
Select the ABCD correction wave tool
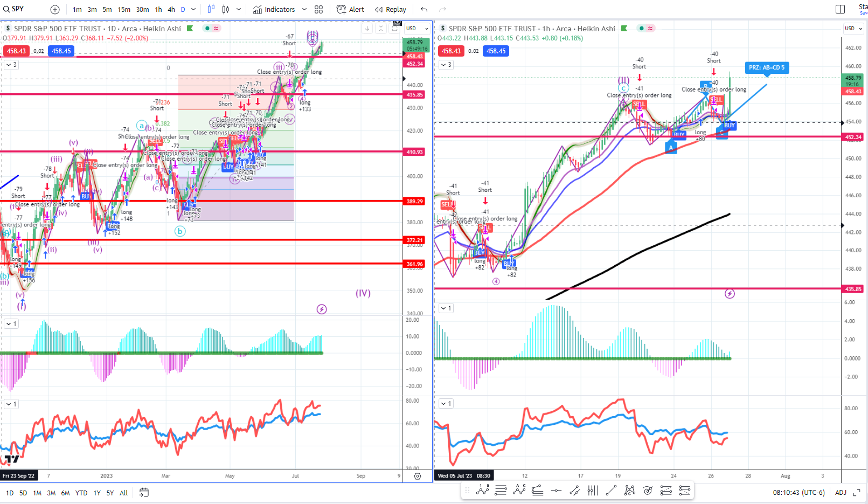pyautogui.click(x=519, y=490)
